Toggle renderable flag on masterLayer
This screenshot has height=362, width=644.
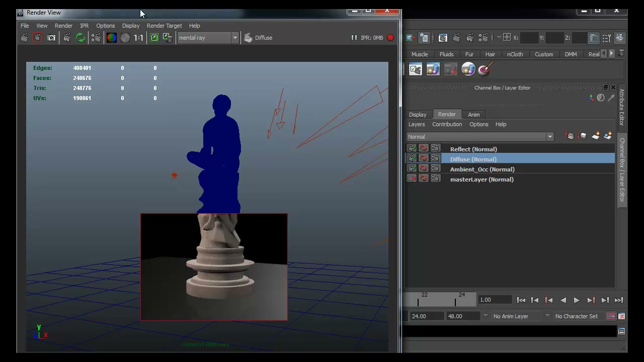coord(412,179)
